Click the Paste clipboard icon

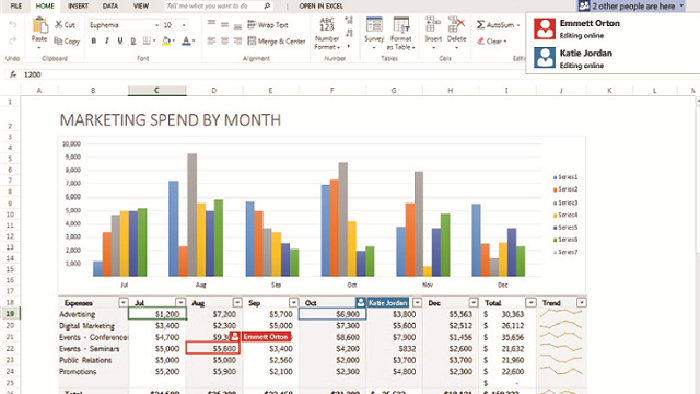40,25
